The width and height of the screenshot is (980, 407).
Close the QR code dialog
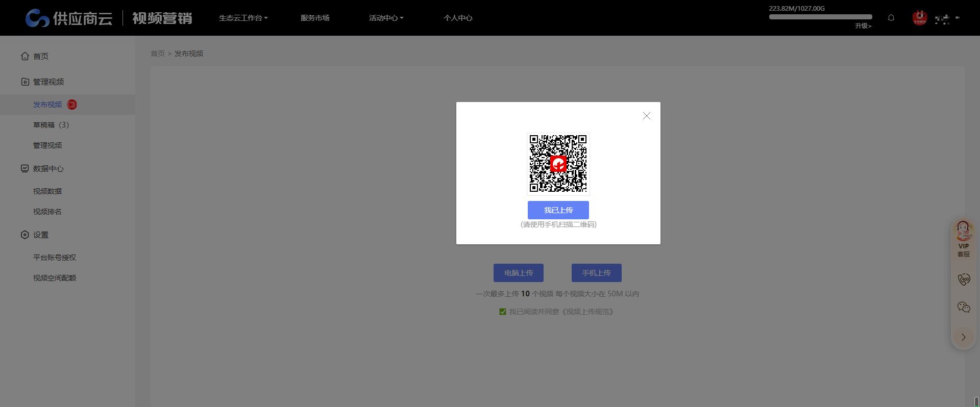click(x=647, y=116)
